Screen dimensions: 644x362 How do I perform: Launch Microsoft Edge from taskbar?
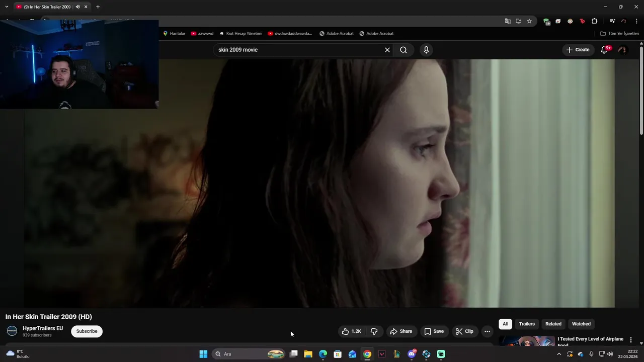[x=323, y=354]
